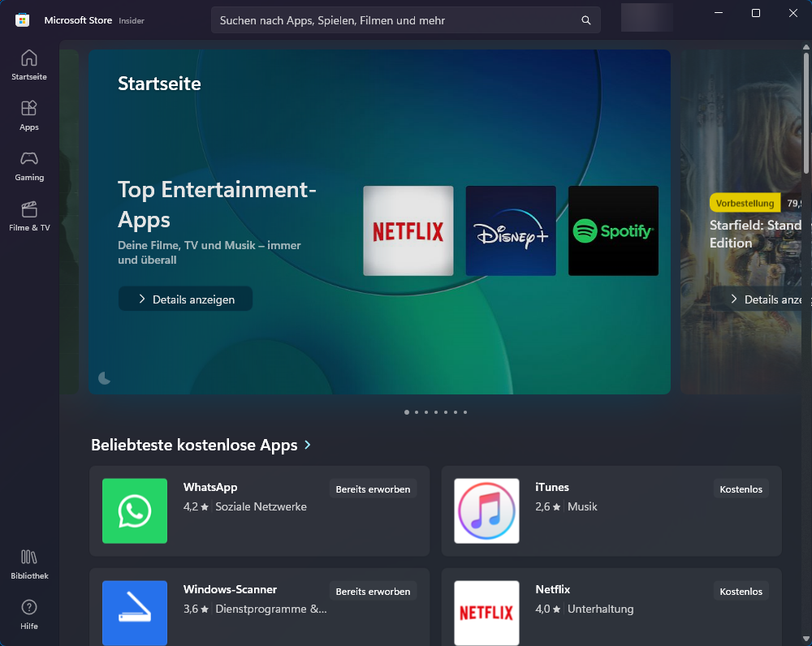Viewport: 812px width, 646px height.
Task: Click the iTunes title text
Action: (552, 487)
